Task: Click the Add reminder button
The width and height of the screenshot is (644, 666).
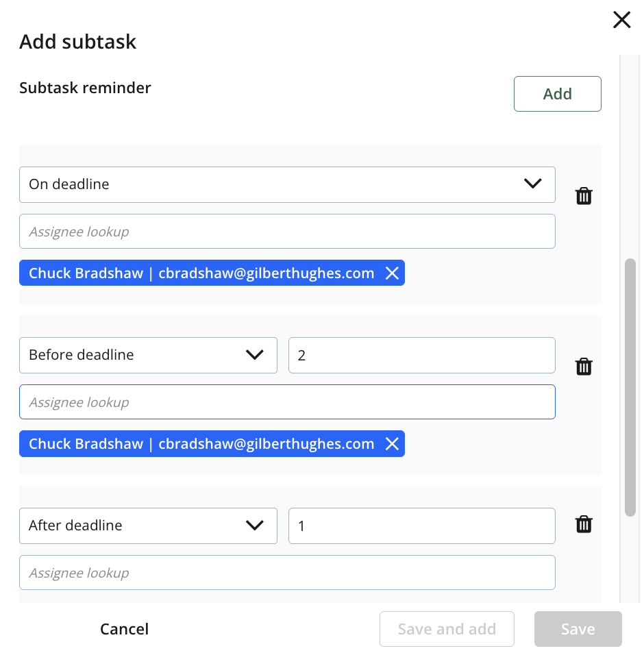Action: (x=557, y=94)
